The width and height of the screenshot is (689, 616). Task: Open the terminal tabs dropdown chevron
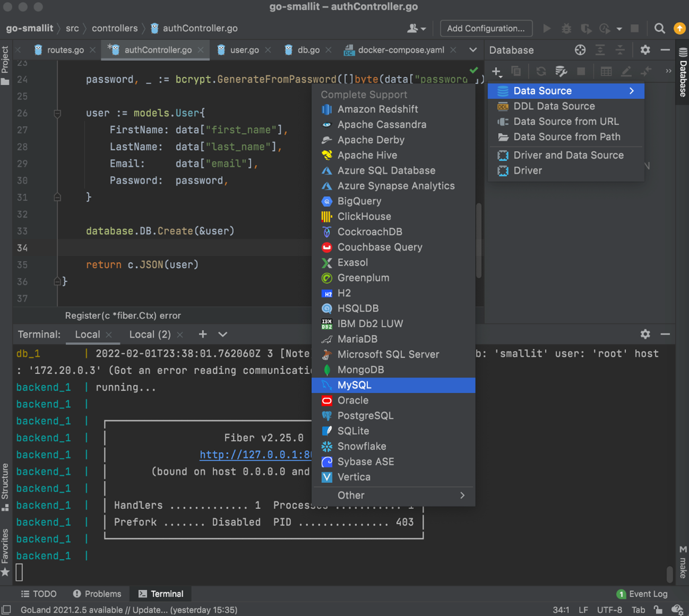coord(223,334)
